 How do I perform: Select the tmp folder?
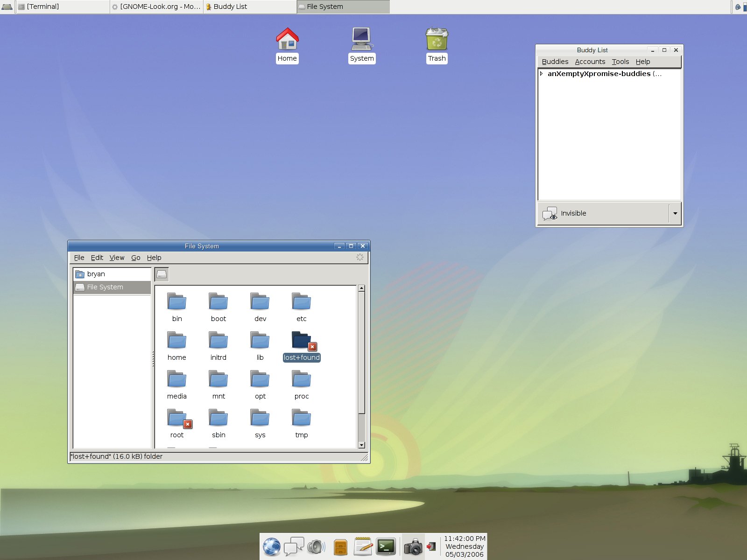(302, 424)
